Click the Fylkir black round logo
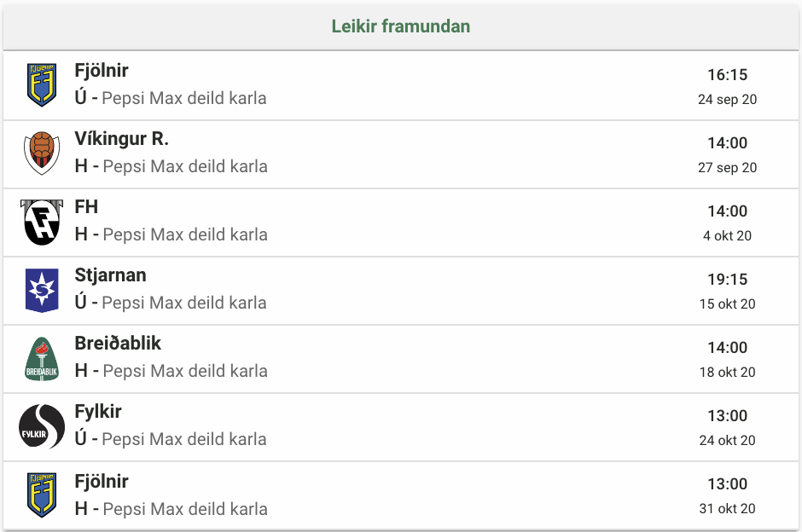 (x=42, y=426)
